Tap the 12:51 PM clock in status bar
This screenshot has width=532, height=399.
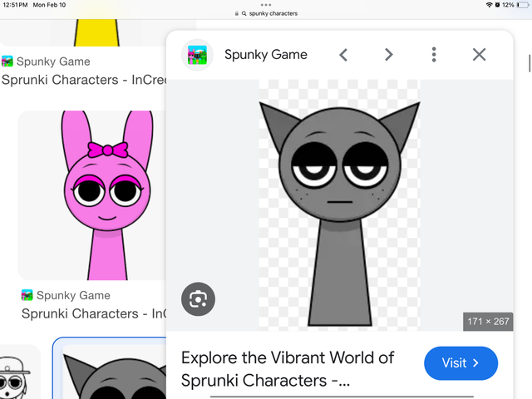point(15,5)
